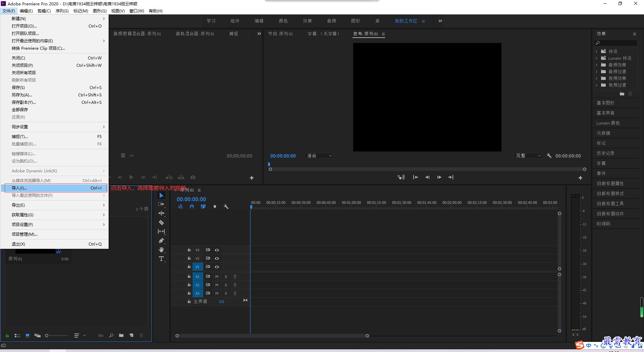Open the 基本声音 panel
Viewport: 644px width, 352px height.
tap(605, 113)
